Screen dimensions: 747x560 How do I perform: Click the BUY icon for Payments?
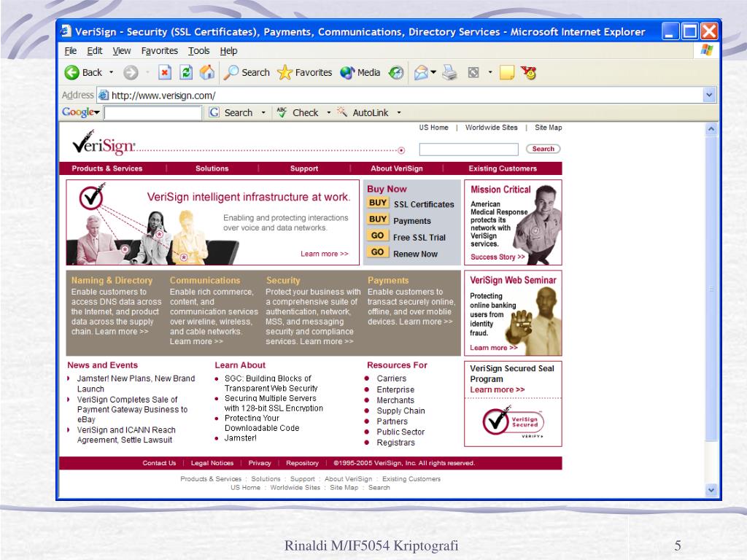pyautogui.click(x=378, y=219)
